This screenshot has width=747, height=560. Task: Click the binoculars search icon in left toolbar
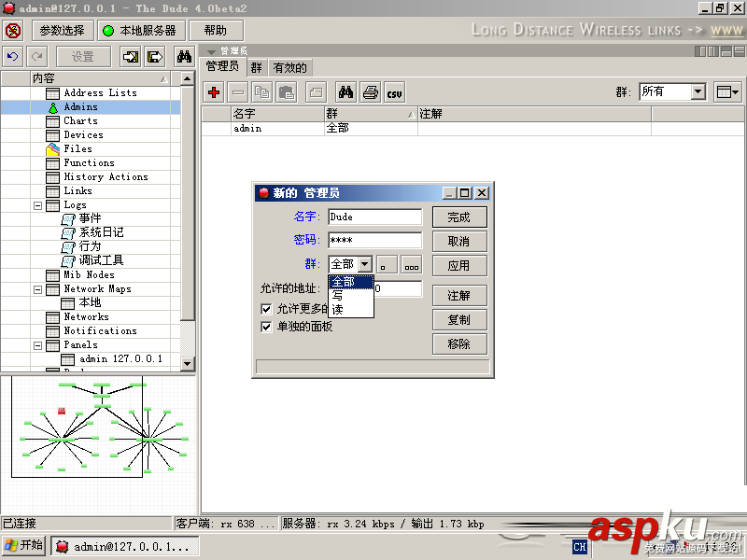click(184, 57)
